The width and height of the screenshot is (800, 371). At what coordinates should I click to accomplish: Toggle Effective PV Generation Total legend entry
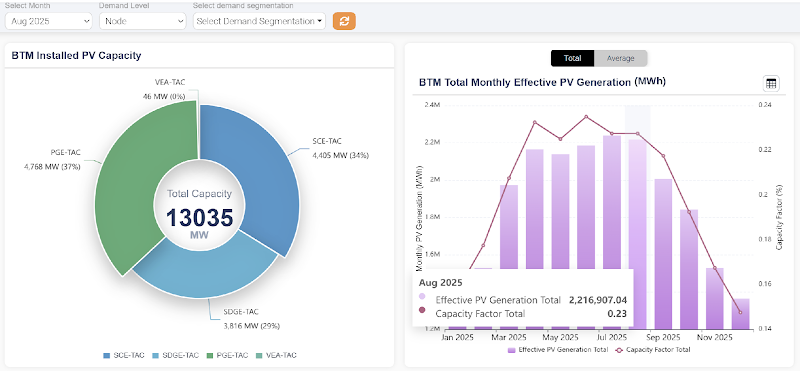point(558,350)
